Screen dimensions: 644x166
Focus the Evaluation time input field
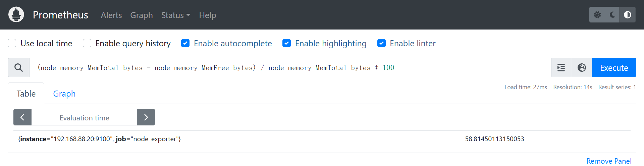click(x=84, y=117)
